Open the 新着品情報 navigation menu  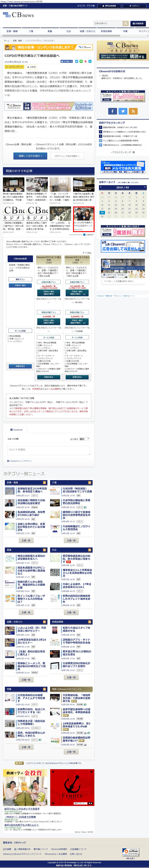pos(107,31)
